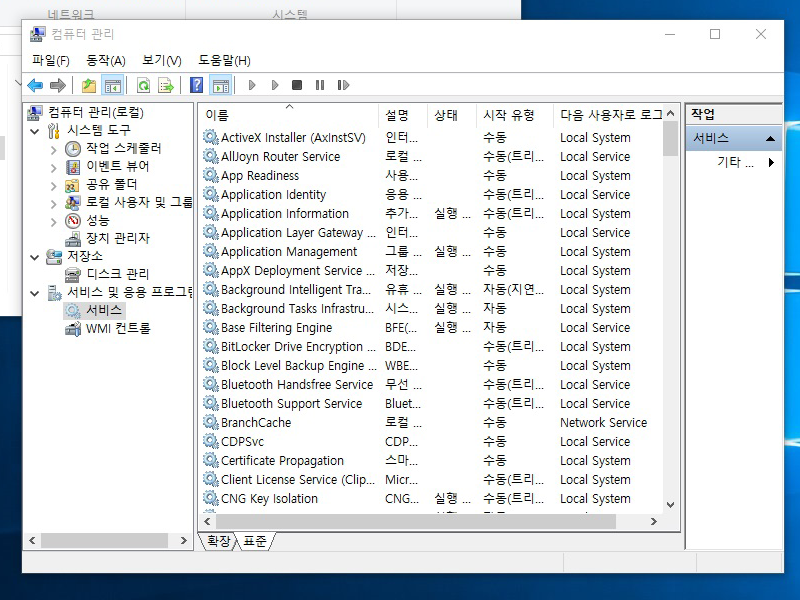
Task: Collapse the 저장소 node
Action: tap(35, 257)
